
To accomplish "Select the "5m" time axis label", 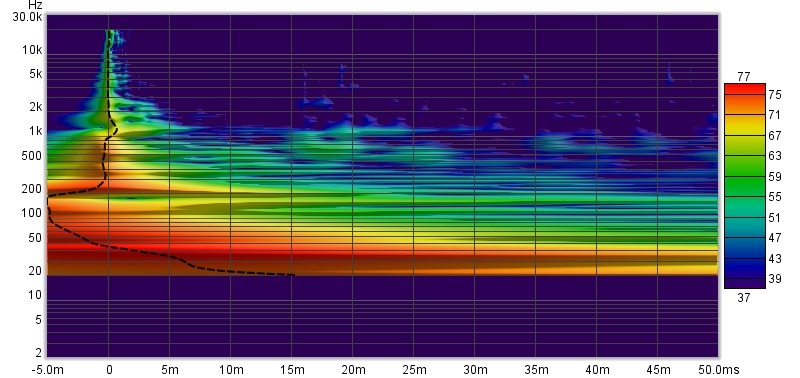I will click(x=169, y=370).
